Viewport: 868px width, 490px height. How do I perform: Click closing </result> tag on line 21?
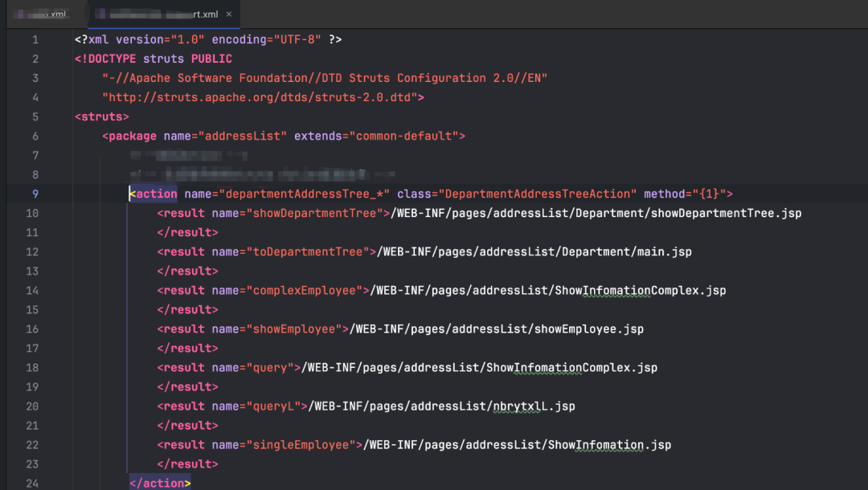[x=187, y=427]
